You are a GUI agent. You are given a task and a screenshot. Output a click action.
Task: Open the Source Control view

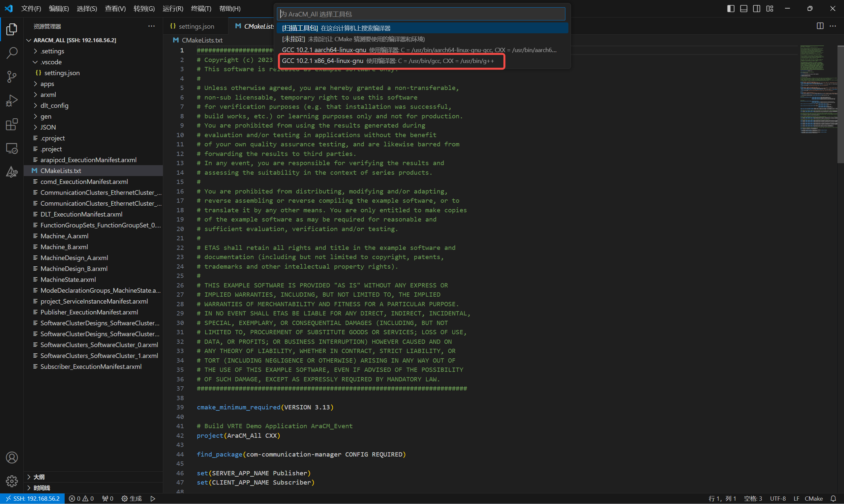pos(12,76)
